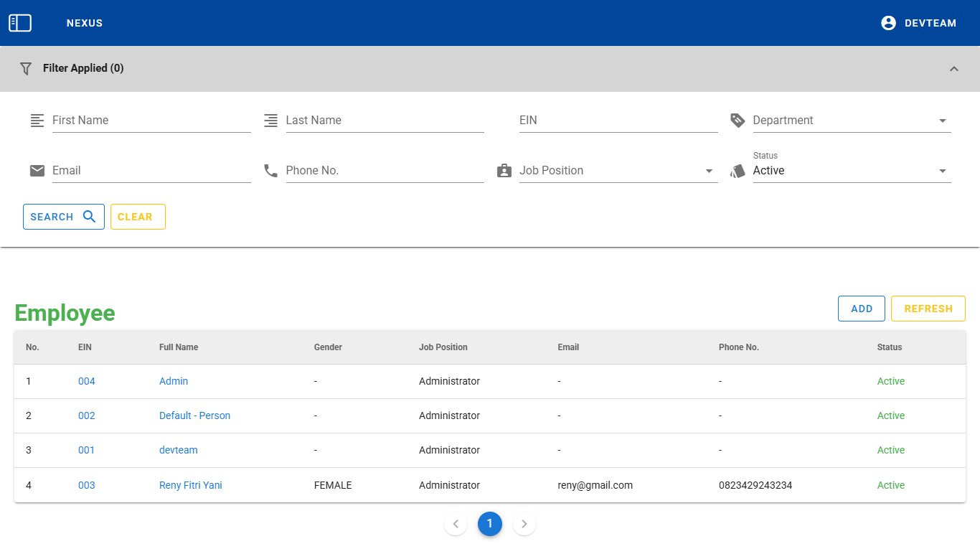Click the ADD employee button
This screenshot has height=554, width=980.
tap(861, 309)
